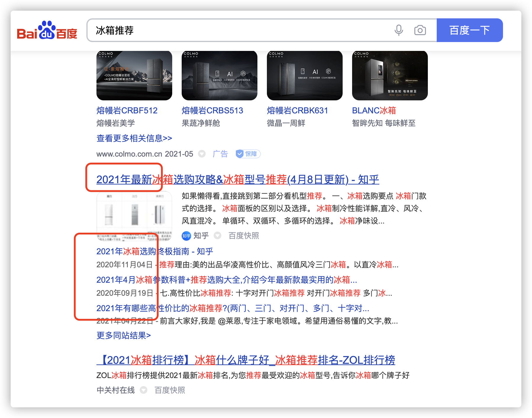This screenshot has height=418, width=532.
Task: Click 更多同站结果> link
Action: click(x=124, y=335)
